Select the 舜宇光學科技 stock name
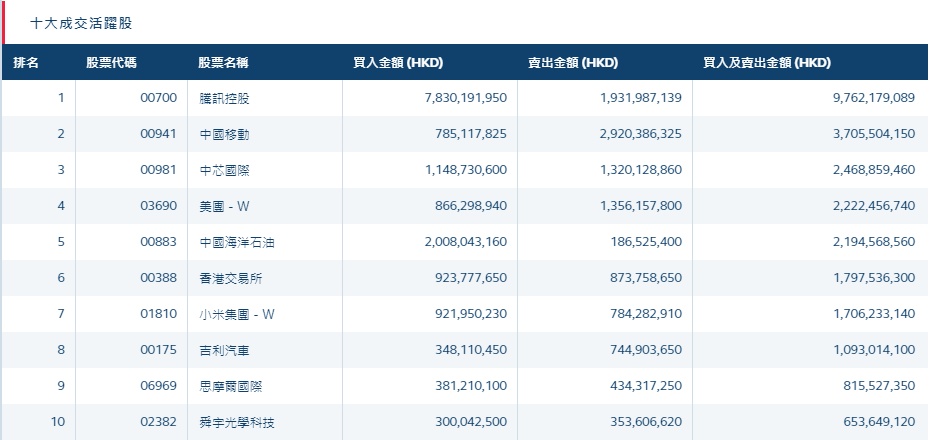 238,422
